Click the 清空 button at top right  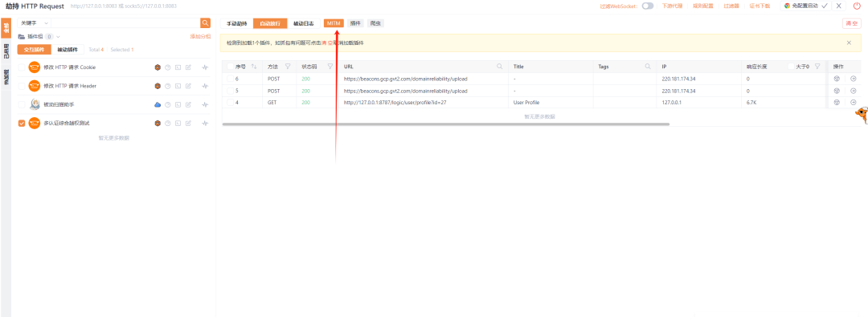851,23
